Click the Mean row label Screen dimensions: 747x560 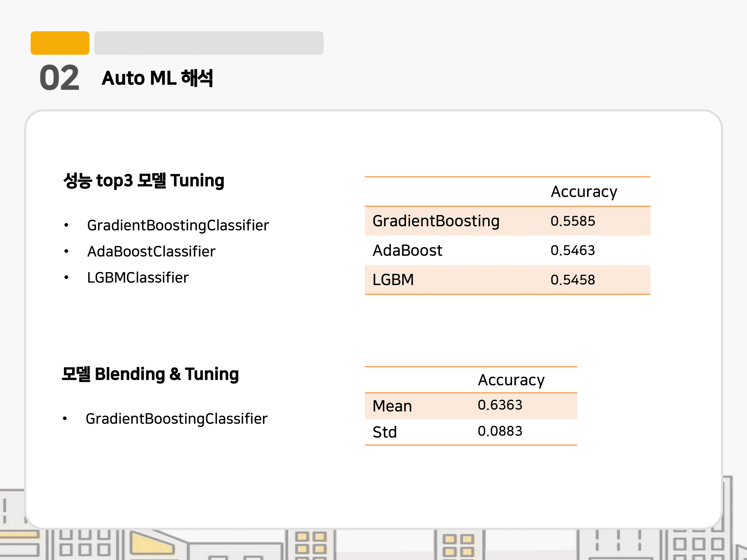coord(392,406)
